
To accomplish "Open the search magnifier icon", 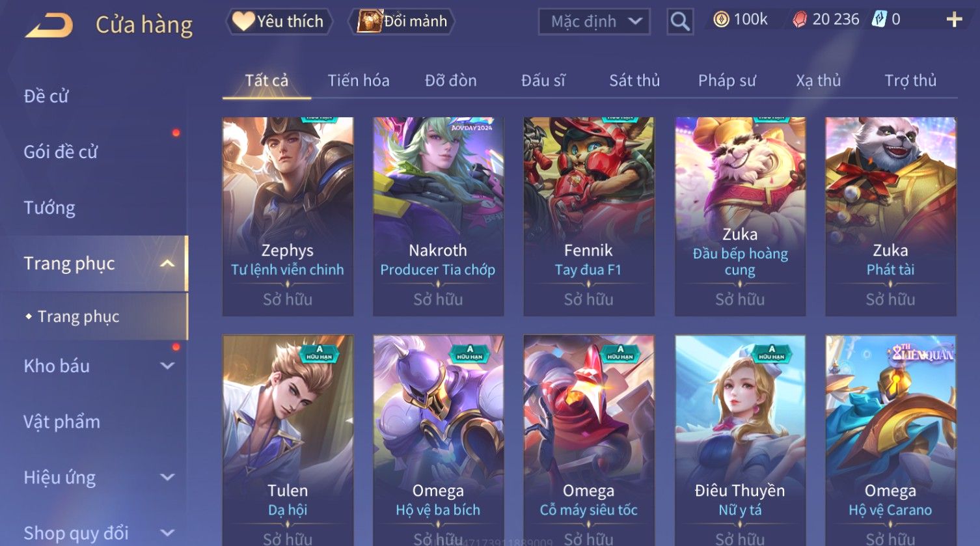I will [x=680, y=21].
